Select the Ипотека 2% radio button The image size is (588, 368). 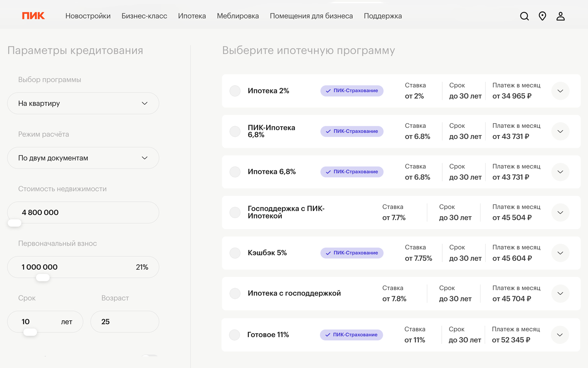click(235, 91)
